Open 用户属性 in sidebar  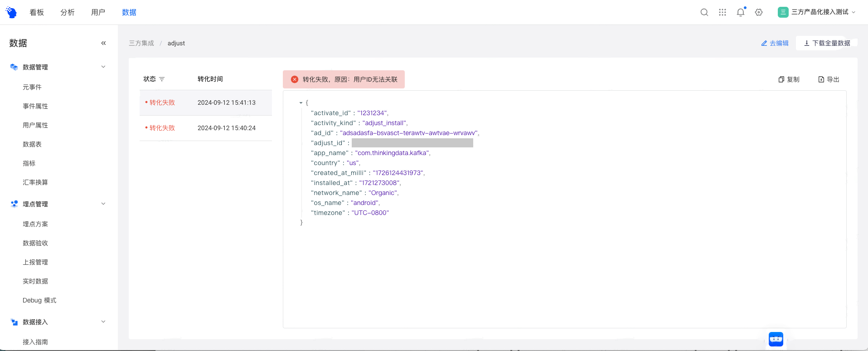pyautogui.click(x=35, y=125)
